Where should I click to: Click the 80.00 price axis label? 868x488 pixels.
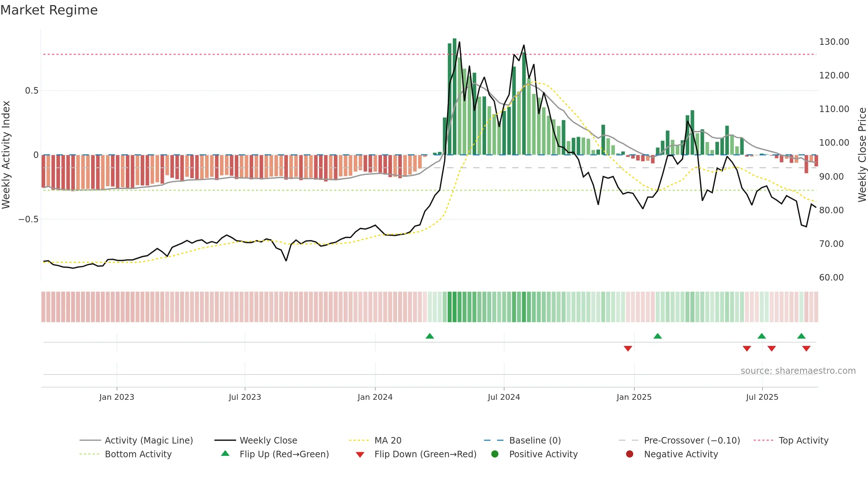(x=831, y=210)
